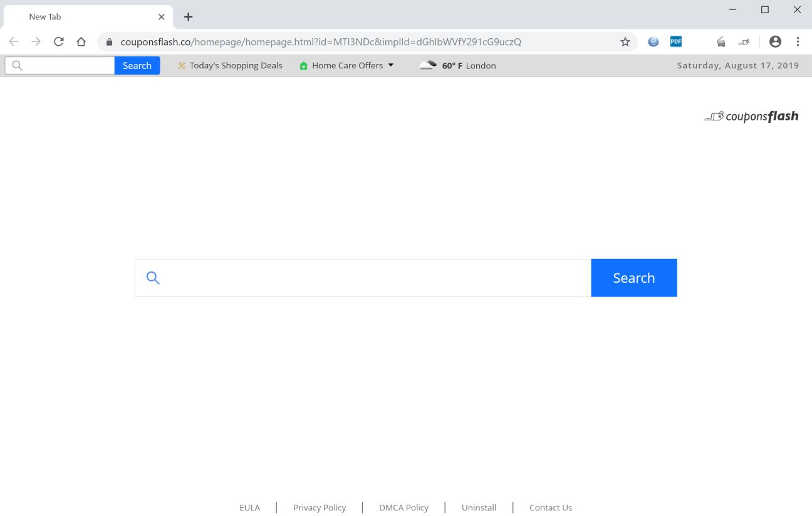Minimize the browser window
812x516 pixels.
(x=732, y=9)
